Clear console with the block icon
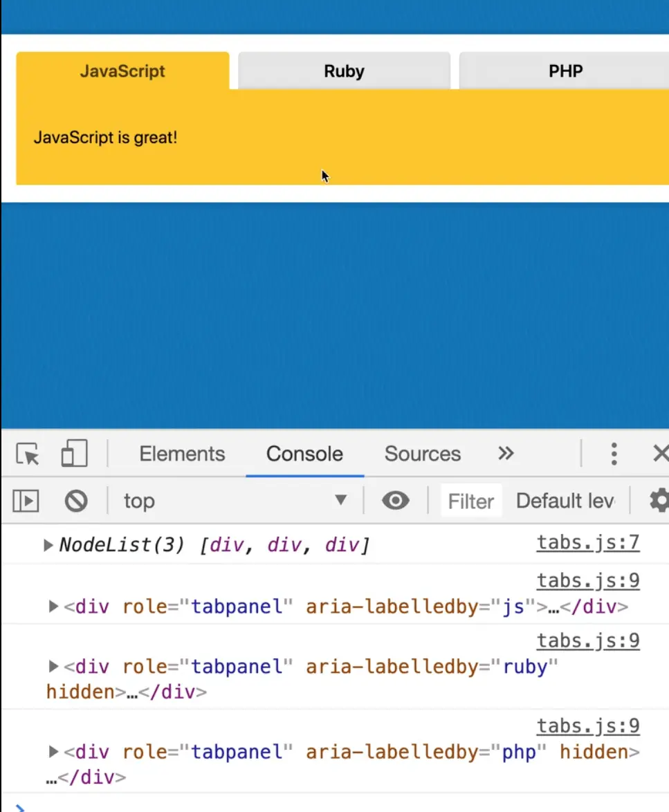This screenshot has width=669, height=812. point(76,501)
